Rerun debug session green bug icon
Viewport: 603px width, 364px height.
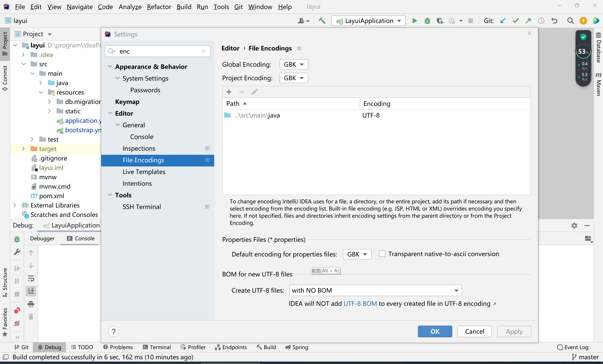[x=17, y=239]
